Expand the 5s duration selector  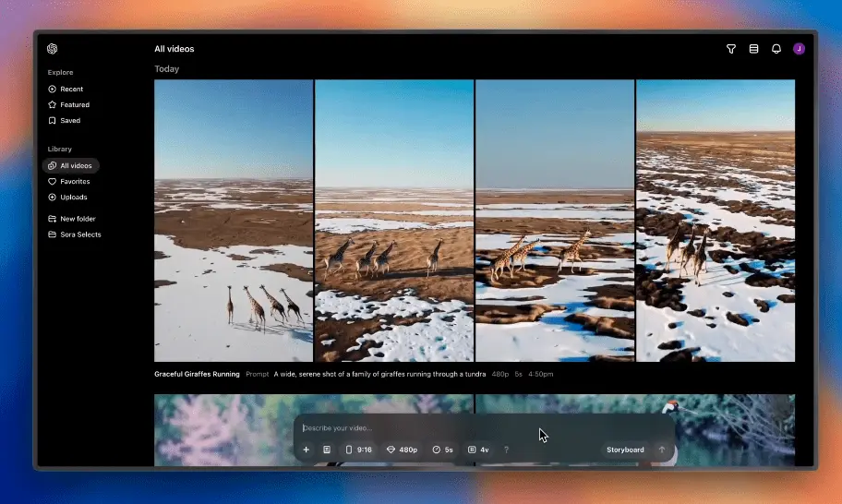coord(443,450)
